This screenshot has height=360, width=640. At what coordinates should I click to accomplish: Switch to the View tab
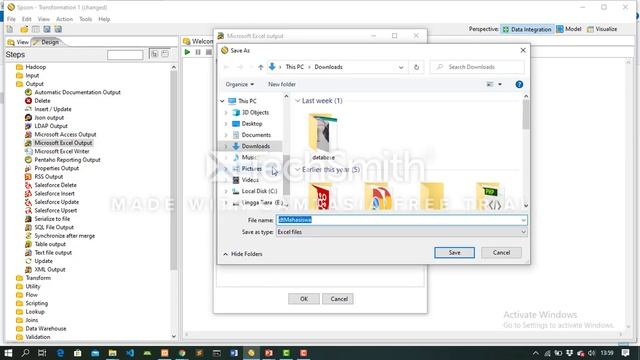(x=18, y=42)
